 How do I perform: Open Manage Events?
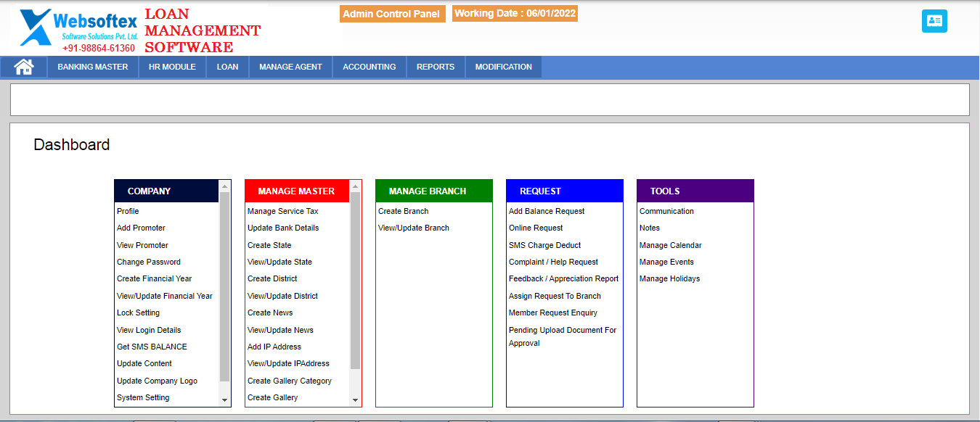point(666,262)
